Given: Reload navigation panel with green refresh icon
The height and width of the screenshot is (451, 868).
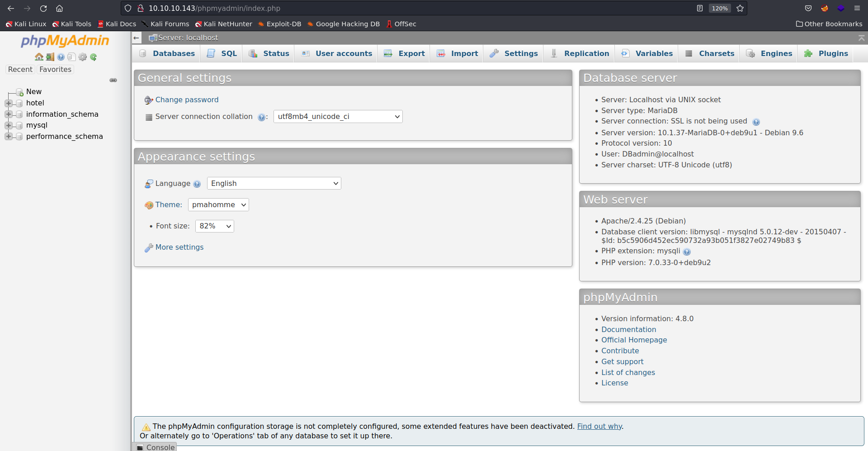Looking at the screenshot, I should 94,57.
